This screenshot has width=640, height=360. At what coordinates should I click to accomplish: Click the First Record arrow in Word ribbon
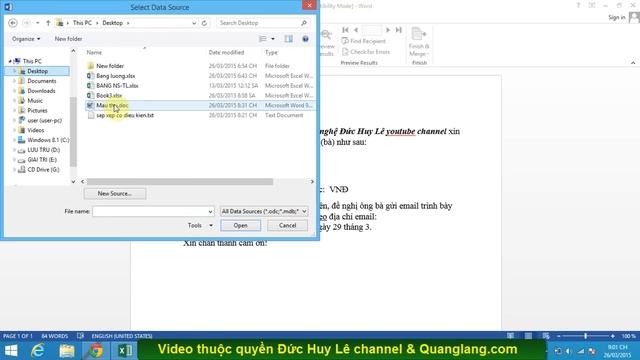345,30
